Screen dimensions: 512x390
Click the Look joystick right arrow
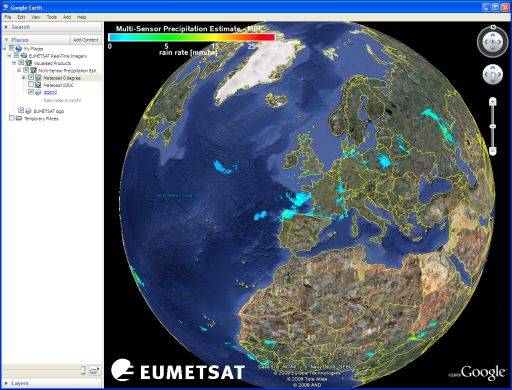(500, 42)
